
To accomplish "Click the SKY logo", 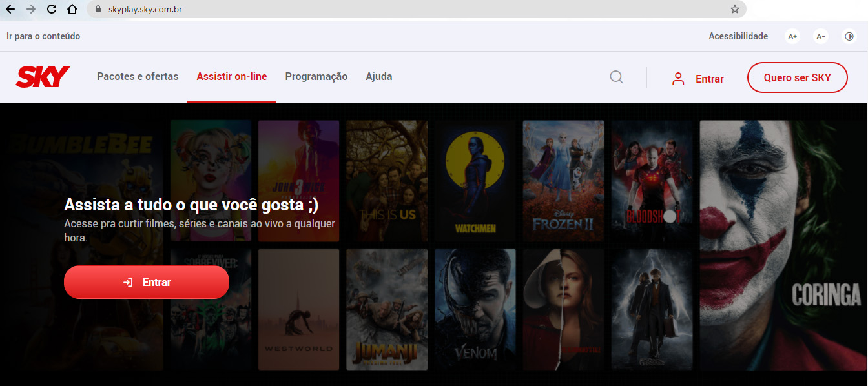I will tap(43, 77).
